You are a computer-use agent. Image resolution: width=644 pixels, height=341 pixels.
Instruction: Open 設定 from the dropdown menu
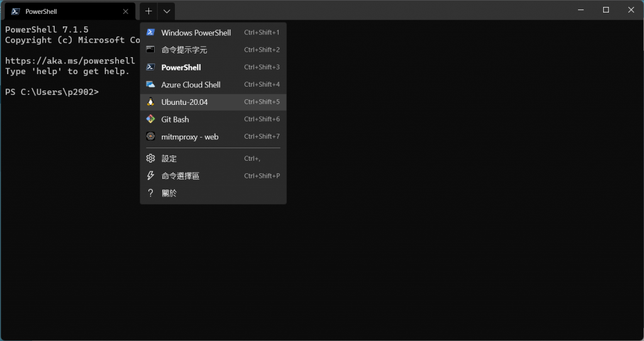click(169, 159)
